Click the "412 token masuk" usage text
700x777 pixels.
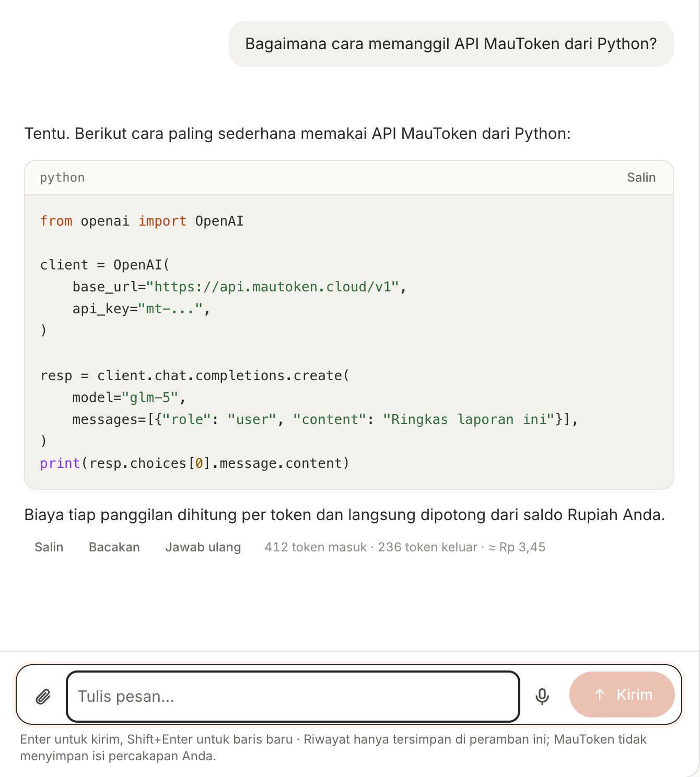(x=316, y=547)
